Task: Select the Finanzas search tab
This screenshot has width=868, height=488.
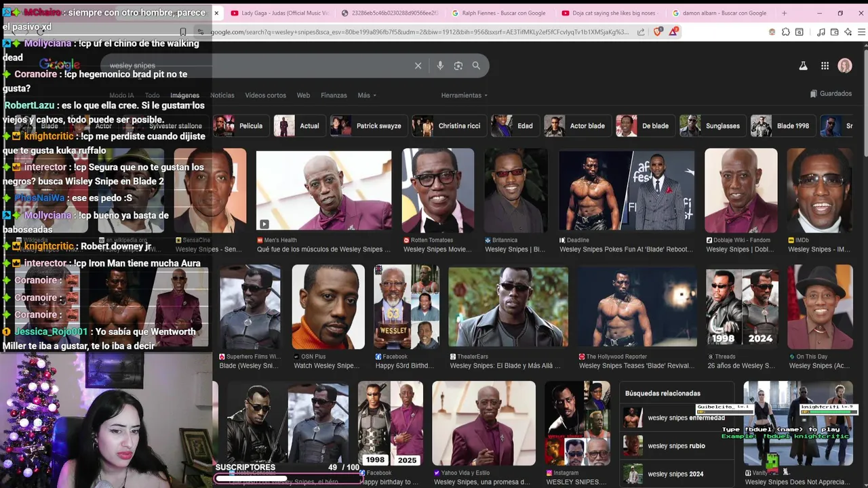Action: [x=334, y=96]
